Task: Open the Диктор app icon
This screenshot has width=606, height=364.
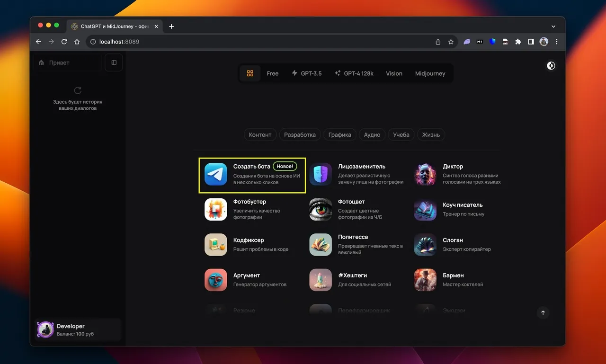Action: click(x=425, y=174)
